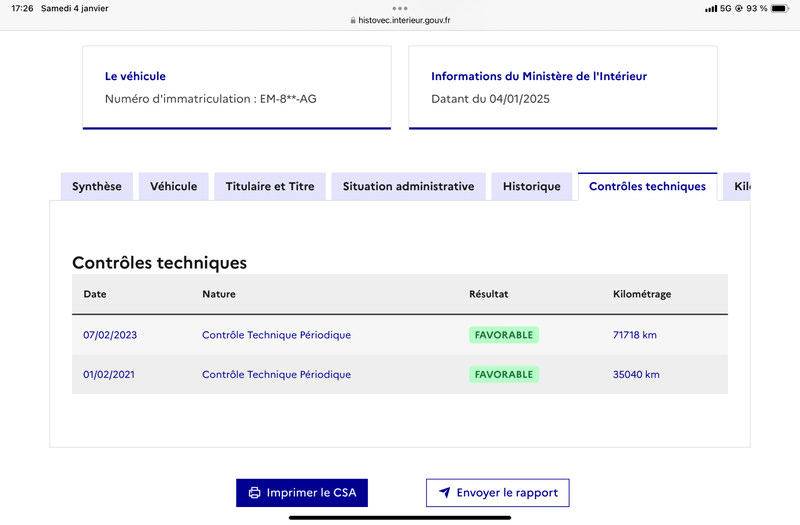The image size is (800, 525).
Task: Click the 35040 km mileage entry
Action: [x=636, y=374]
